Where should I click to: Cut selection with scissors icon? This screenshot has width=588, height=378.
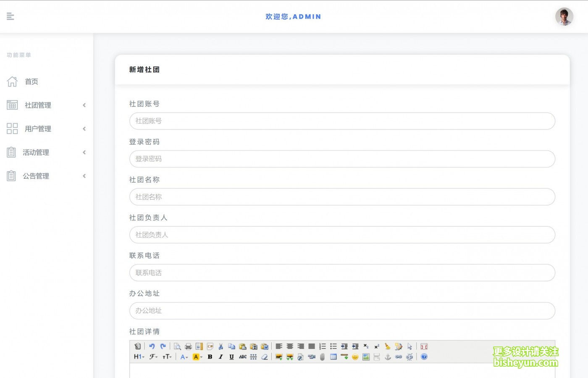(221, 346)
